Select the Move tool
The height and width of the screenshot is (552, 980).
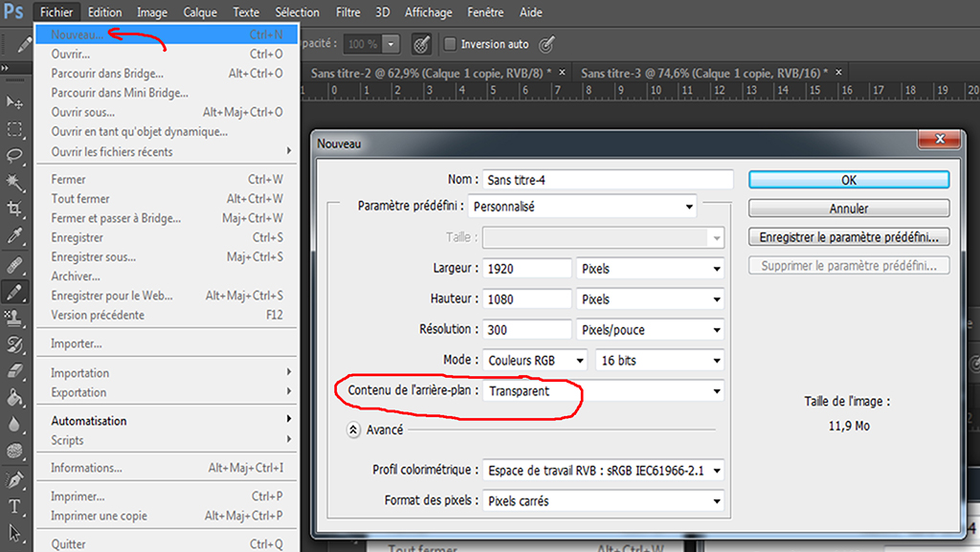click(x=13, y=101)
